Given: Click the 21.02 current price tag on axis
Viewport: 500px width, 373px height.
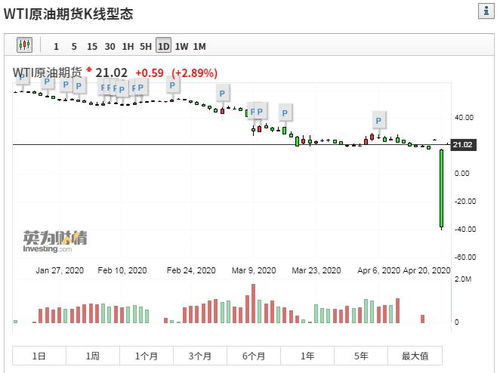Looking at the screenshot, I should click(x=463, y=145).
